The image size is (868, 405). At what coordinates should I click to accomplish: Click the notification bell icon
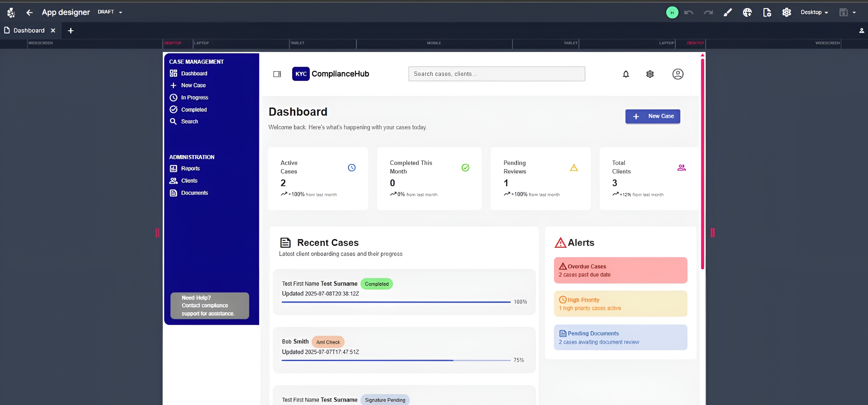tap(626, 74)
